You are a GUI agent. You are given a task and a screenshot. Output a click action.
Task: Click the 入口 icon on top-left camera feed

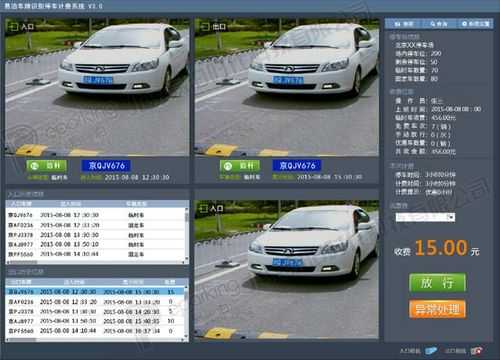(13, 26)
